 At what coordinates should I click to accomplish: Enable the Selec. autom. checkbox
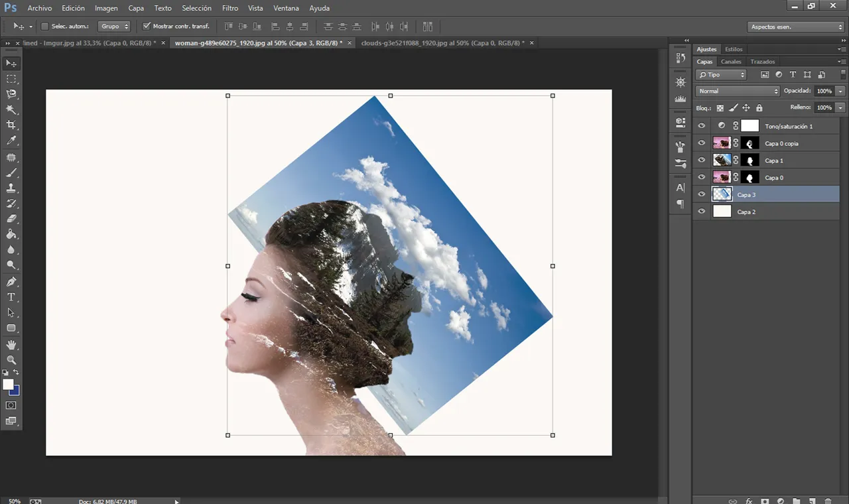coord(44,27)
